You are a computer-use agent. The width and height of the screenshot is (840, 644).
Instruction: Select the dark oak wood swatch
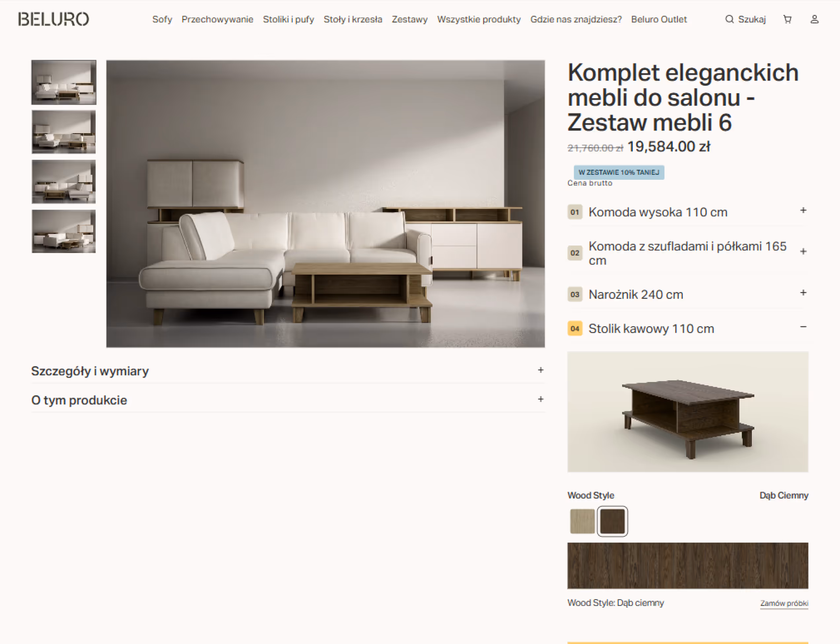coord(612,521)
